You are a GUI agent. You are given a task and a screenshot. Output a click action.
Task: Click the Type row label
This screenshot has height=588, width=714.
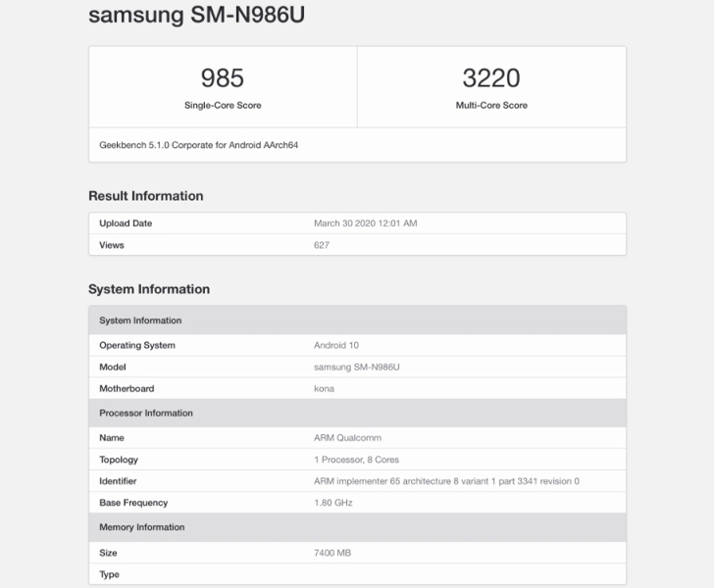pyautogui.click(x=109, y=574)
